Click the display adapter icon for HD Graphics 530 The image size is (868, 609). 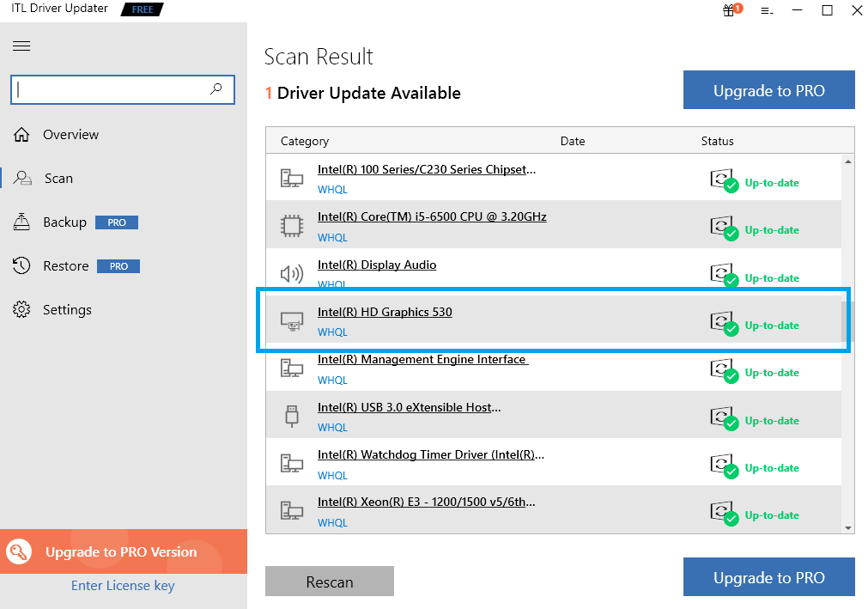click(292, 321)
